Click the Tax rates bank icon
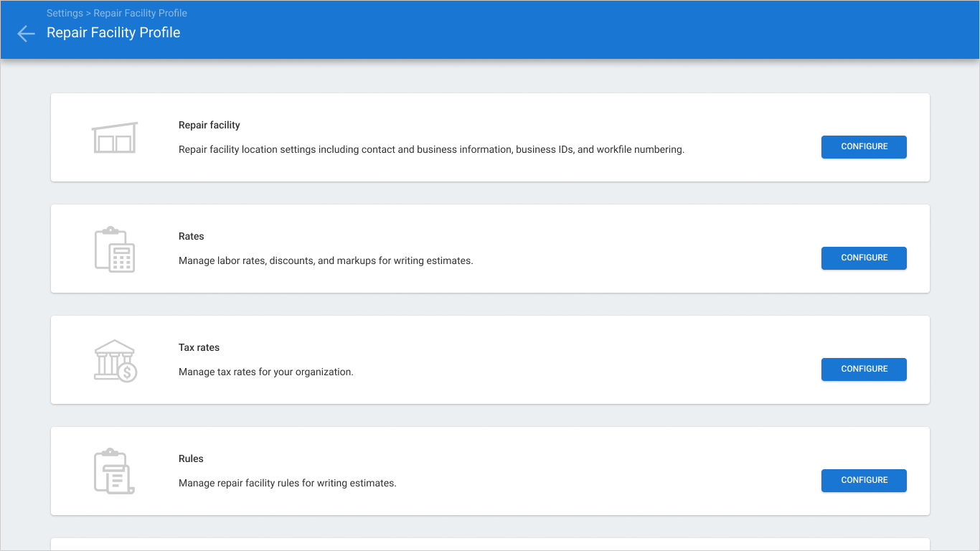The width and height of the screenshot is (980, 551). pyautogui.click(x=116, y=360)
